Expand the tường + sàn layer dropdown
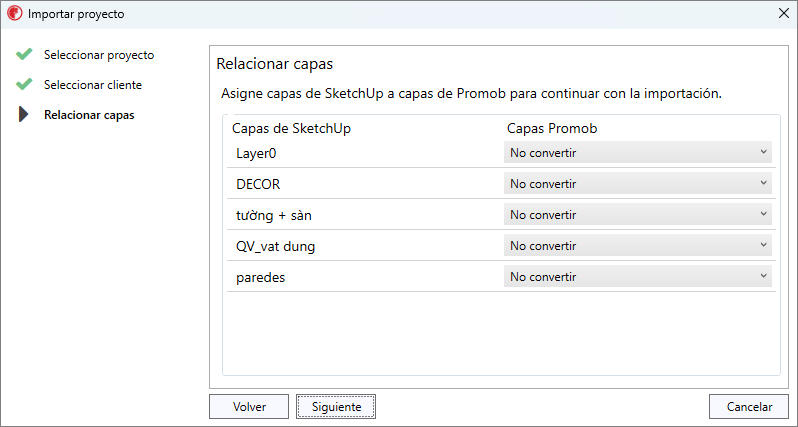Viewport: 798px width, 427px height. (x=638, y=215)
